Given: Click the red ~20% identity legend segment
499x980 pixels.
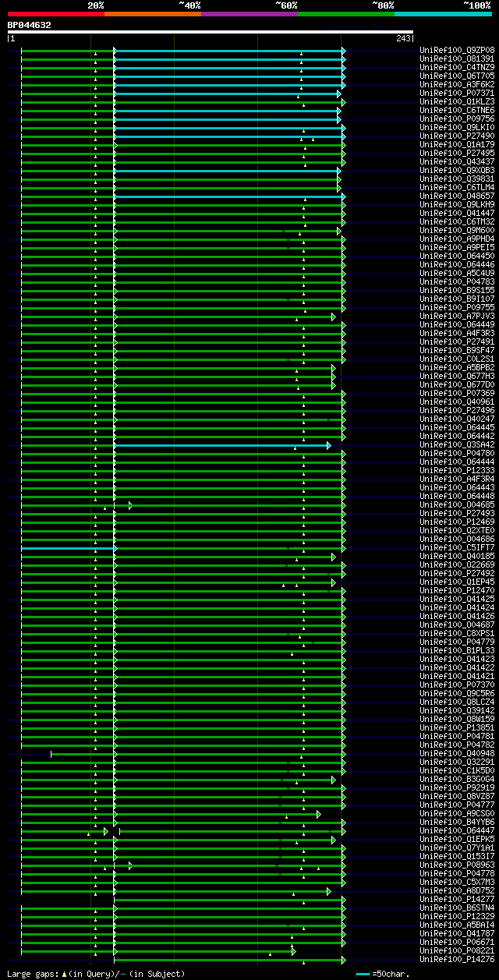Looking at the screenshot, I should point(55,13).
